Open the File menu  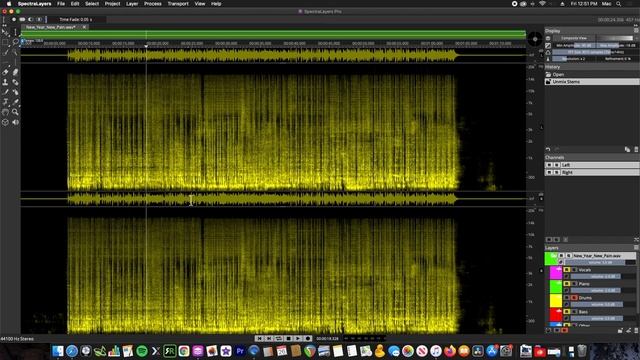click(x=61, y=4)
